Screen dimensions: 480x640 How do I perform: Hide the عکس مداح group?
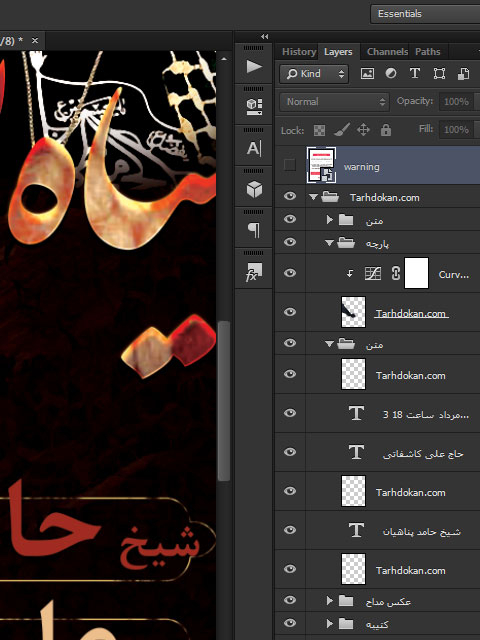[x=290, y=600]
